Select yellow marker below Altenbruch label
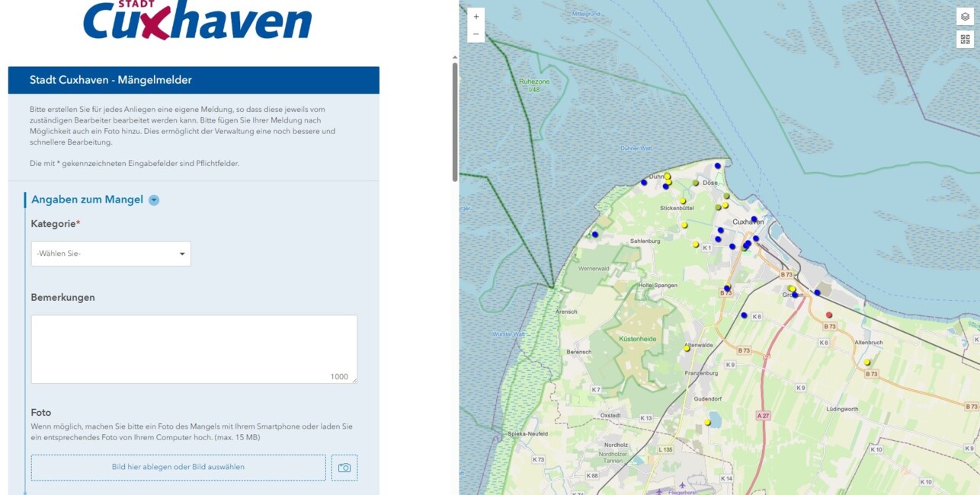 (867, 362)
